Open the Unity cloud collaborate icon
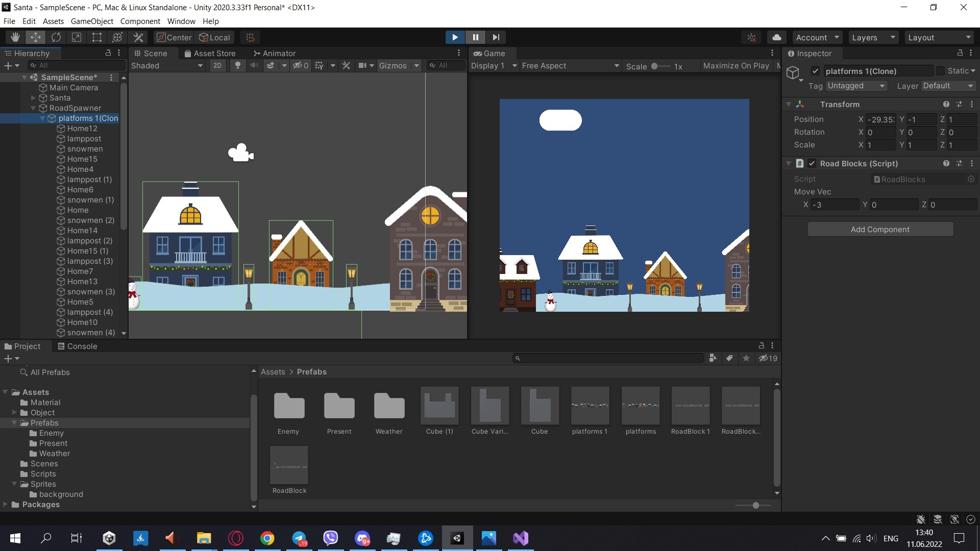The height and width of the screenshot is (551, 980). click(776, 37)
